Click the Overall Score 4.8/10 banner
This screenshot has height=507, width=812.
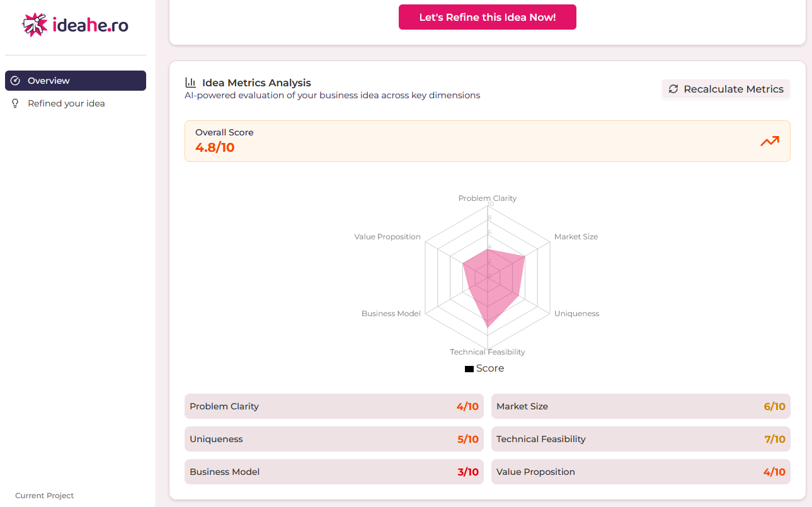point(487,141)
